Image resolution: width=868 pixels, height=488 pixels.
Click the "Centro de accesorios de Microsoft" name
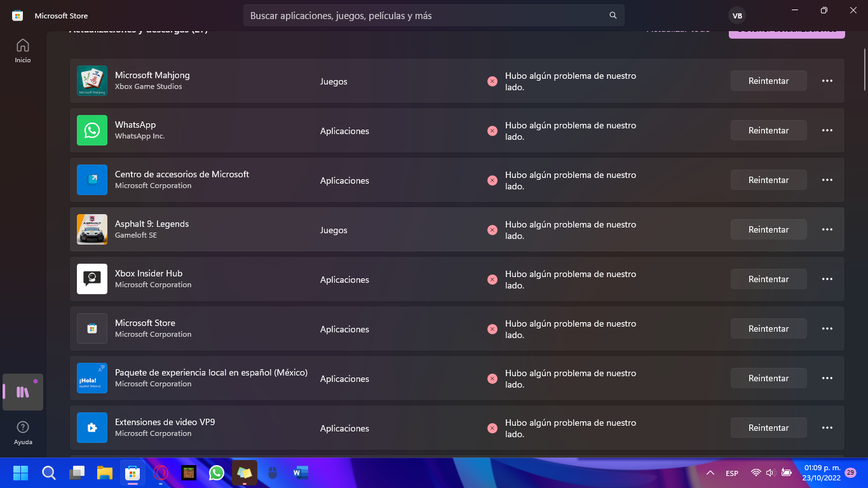pyautogui.click(x=182, y=174)
